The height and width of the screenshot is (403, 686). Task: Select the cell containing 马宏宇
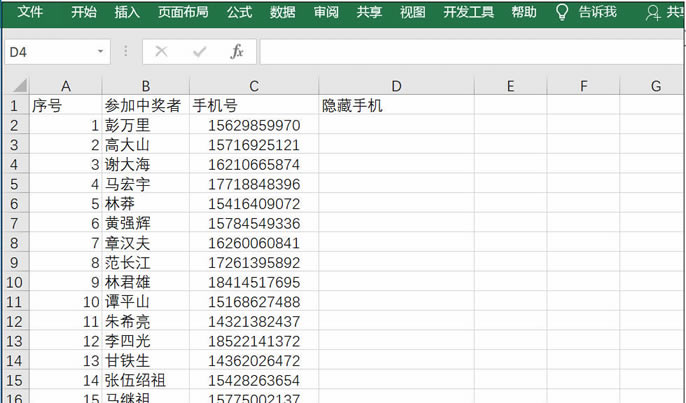point(146,184)
